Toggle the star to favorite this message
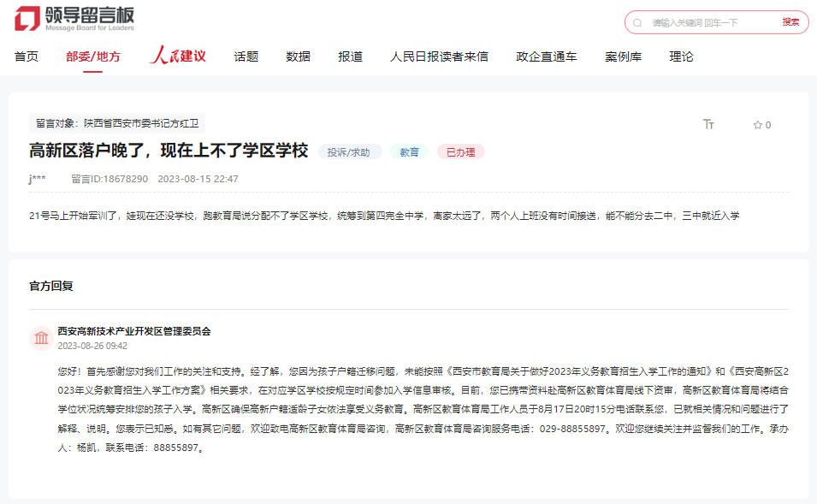 [x=756, y=124]
